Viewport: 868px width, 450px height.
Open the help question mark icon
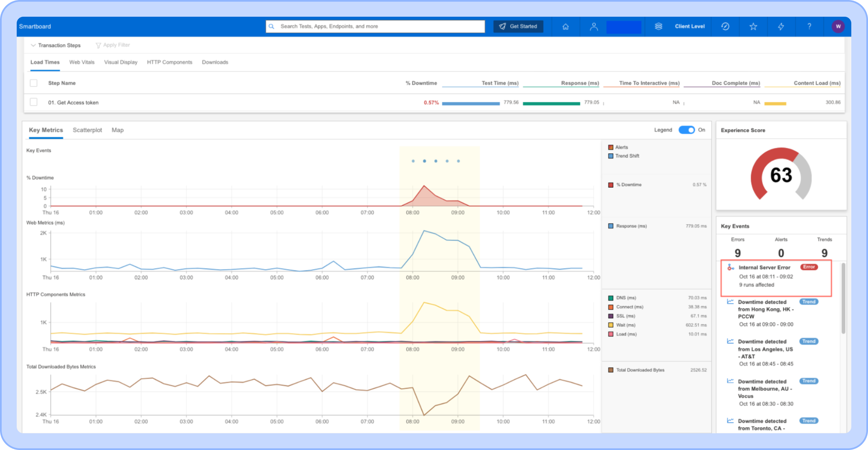[809, 26]
